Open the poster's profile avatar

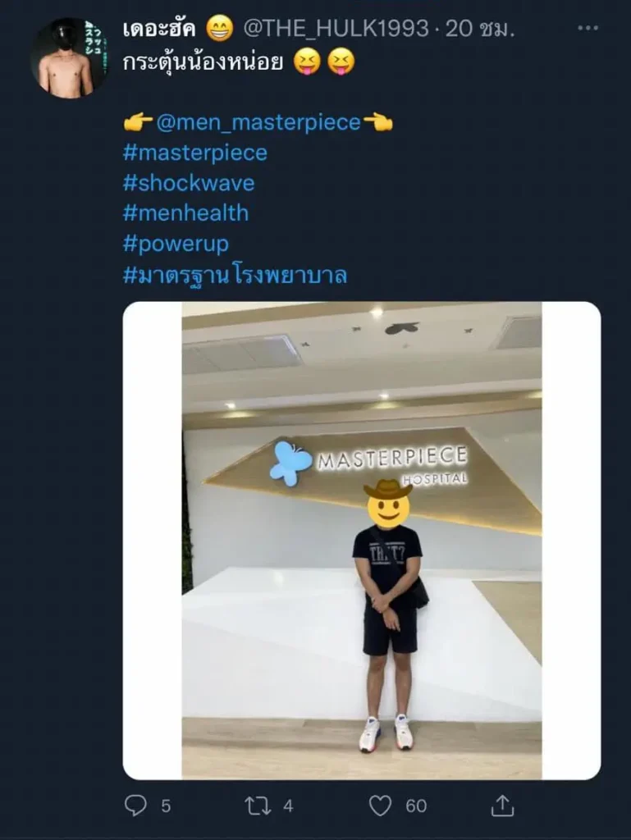[x=70, y=57]
